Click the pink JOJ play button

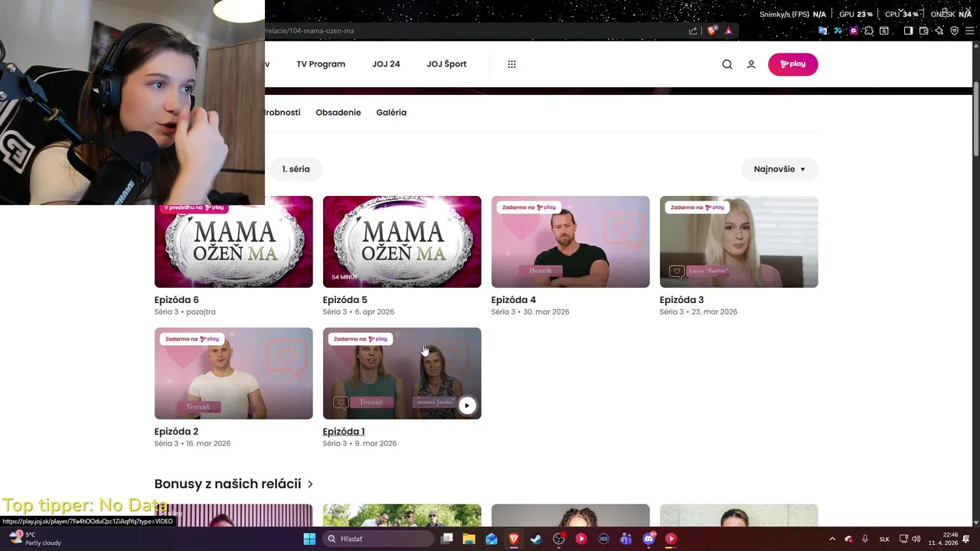tap(792, 64)
